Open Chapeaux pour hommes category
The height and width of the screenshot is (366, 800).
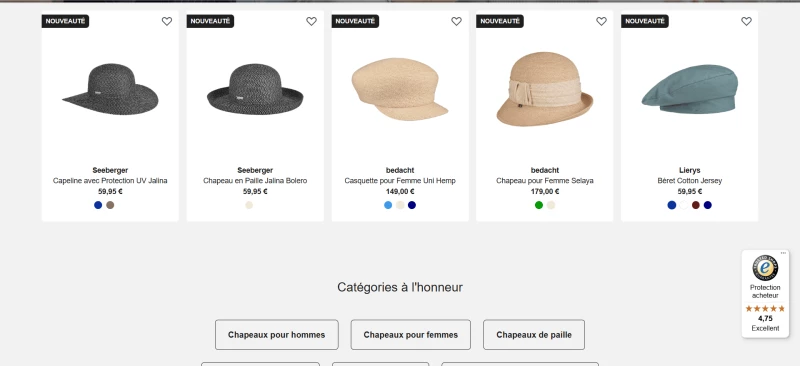click(x=277, y=335)
